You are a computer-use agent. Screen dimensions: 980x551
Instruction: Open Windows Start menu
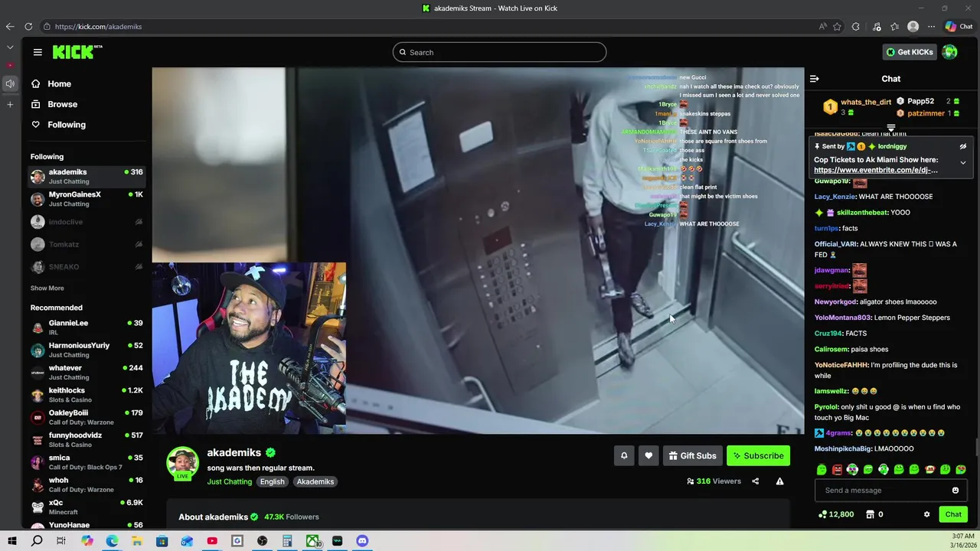point(12,541)
